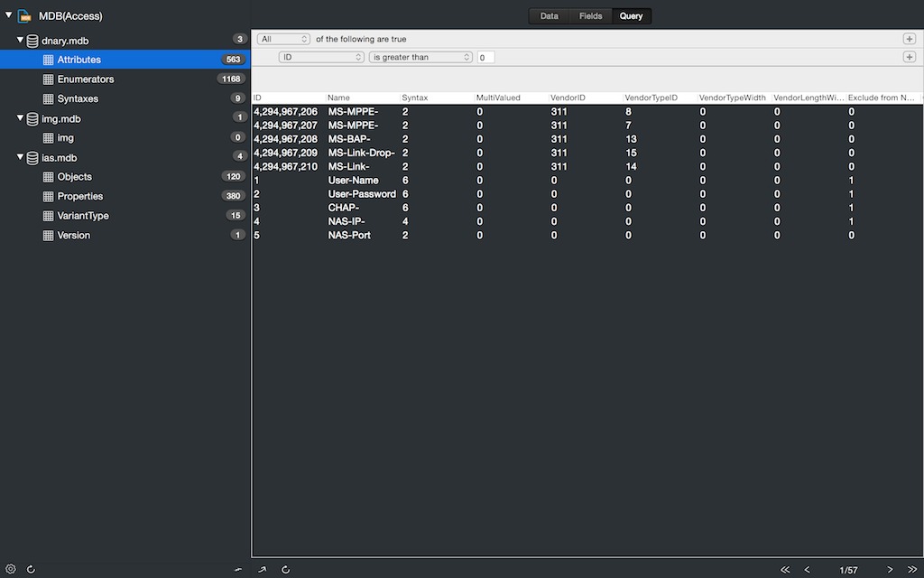Switch to the Data tab
This screenshot has width=924, height=578.
549,16
